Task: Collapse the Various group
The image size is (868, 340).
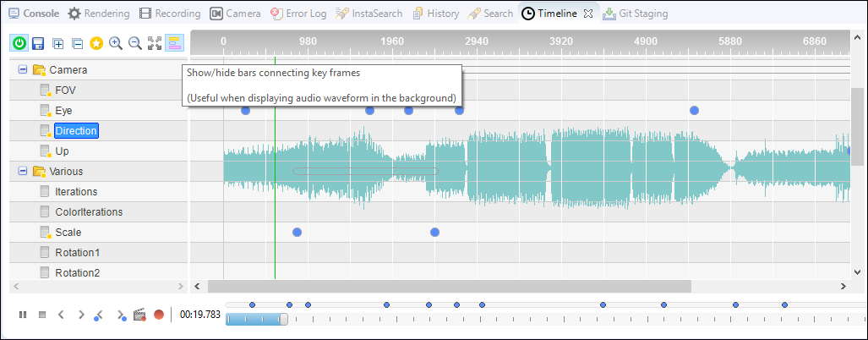Action: (x=23, y=172)
